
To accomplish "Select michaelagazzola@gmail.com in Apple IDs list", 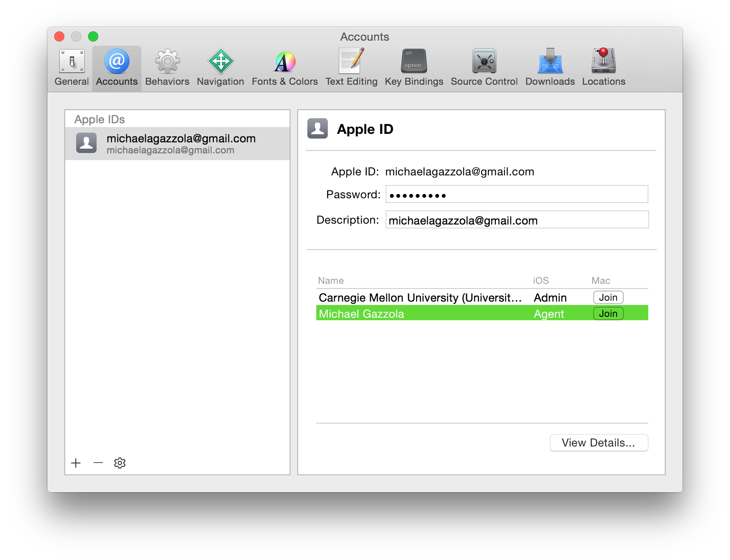I will click(177, 144).
